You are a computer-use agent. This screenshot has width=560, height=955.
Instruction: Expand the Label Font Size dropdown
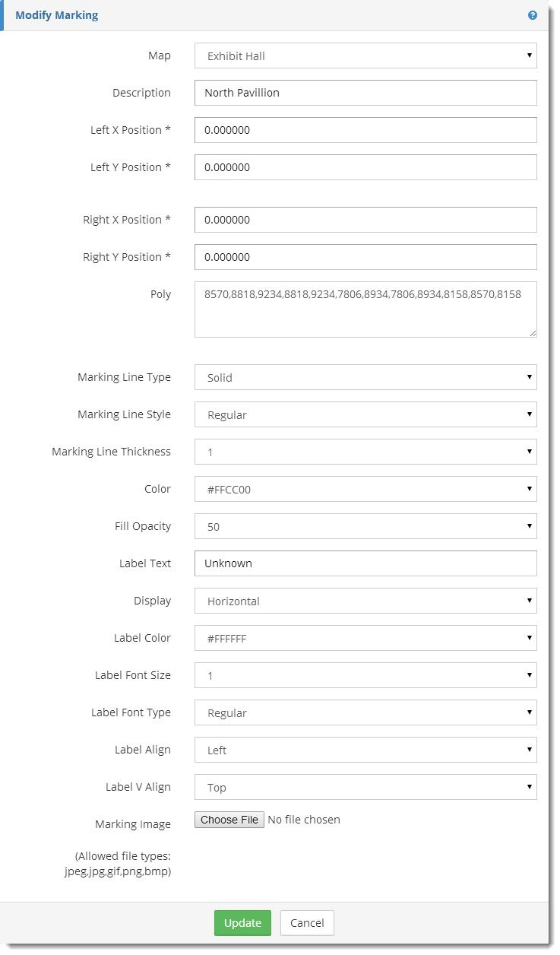point(365,675)
